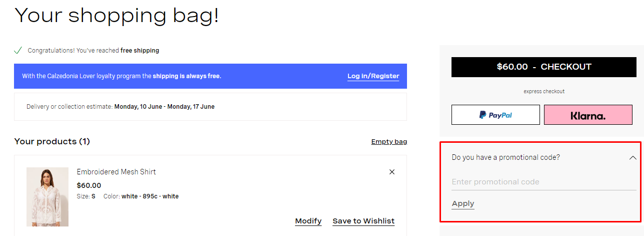Click the blue Calzedonia Lover loyalty banner
This screenshot has width=644, height=236.
(x=210, y=76)
